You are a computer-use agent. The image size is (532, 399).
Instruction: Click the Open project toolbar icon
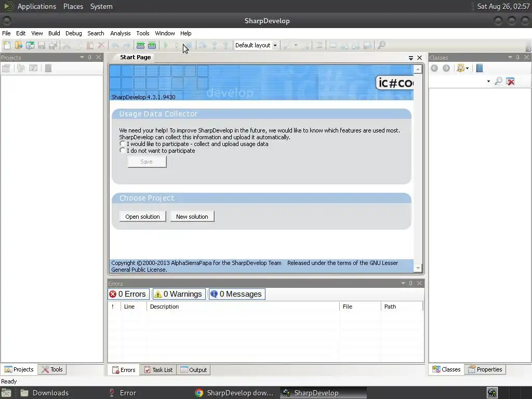[x=30, y=45]
